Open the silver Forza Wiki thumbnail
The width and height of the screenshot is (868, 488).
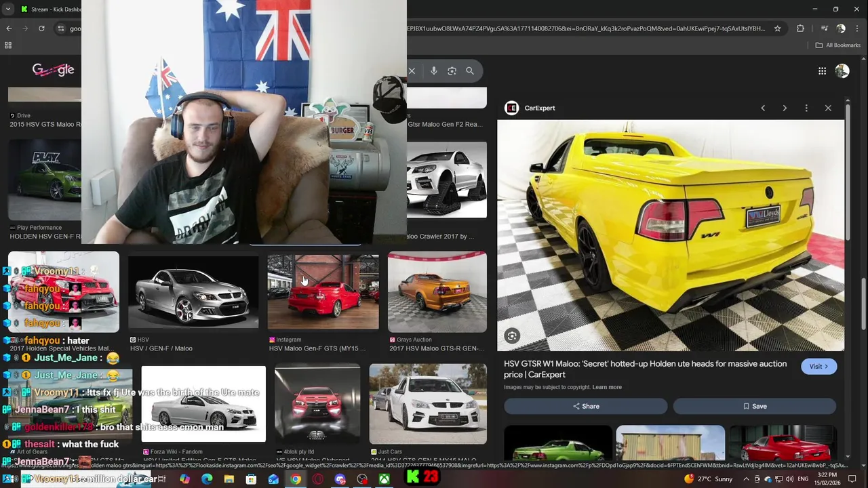[203, 404]
